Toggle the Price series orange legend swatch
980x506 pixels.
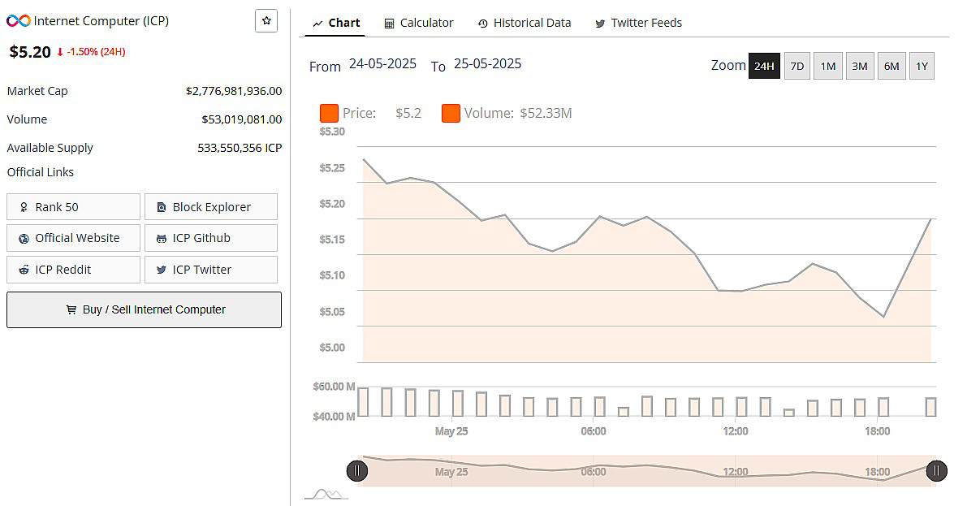point(329,113)
